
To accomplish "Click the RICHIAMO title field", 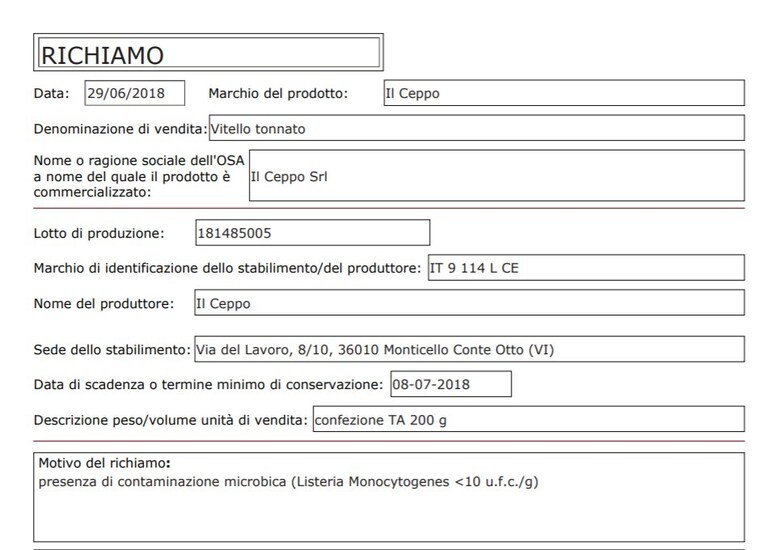I will [208, 52].
